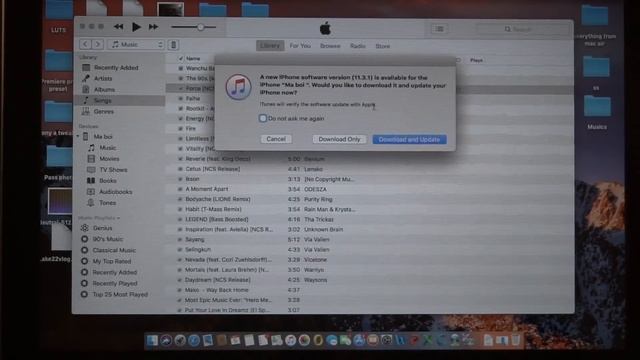Click the play button in iTunes
The image size is (640, 360).
[136, 27]
